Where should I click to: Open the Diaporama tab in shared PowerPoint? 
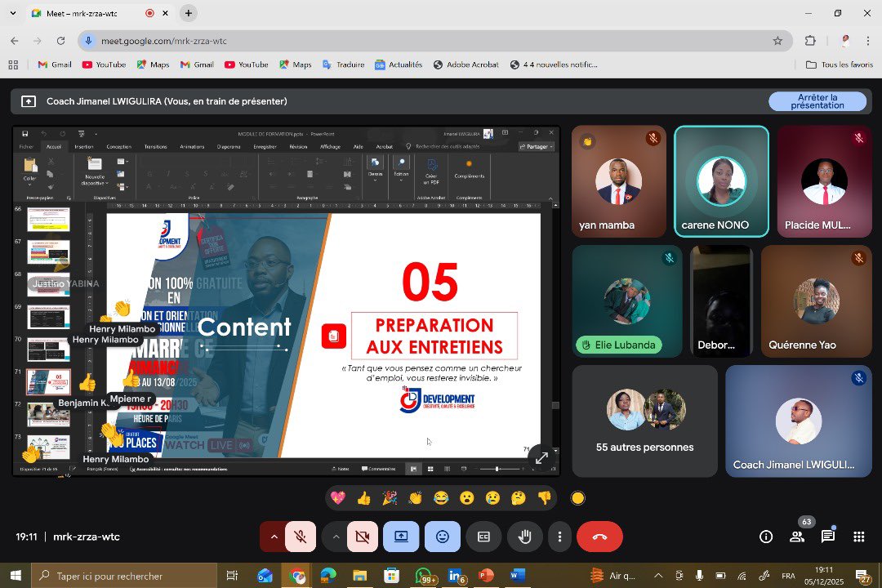coord(229,147)
